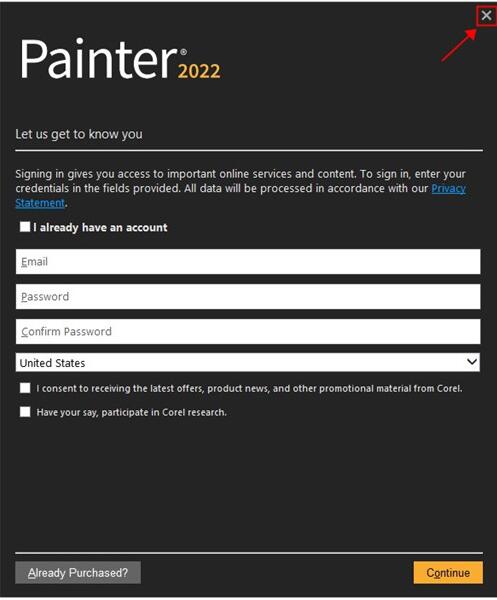This screenshot has width=497, height=600.
Task: Click the promotional consent label text
Action: (x=249, y=388)
